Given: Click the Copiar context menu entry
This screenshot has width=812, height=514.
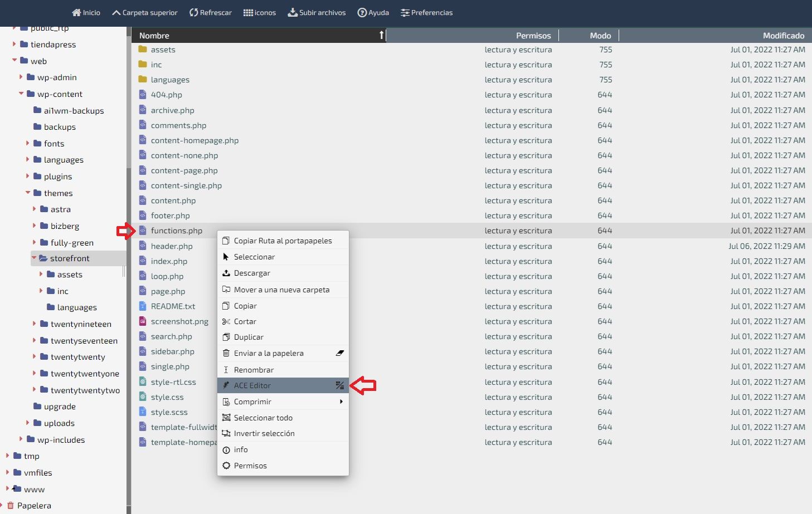Looking at the screenshot, I should [283, 306].
